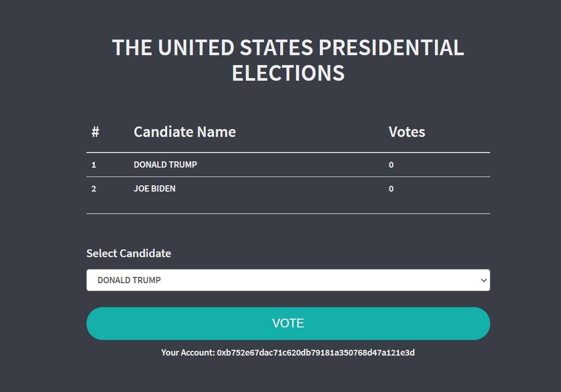Open the Select Candidate dropdown
The width and height of the screenshot is (561, 392).
(x=288, y=280)
